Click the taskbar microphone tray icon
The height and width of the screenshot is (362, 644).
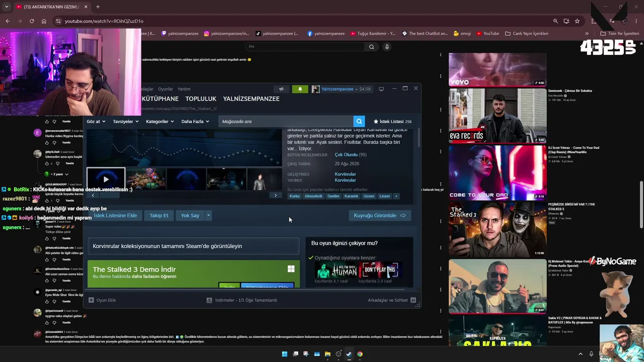[x=591, y=354]
